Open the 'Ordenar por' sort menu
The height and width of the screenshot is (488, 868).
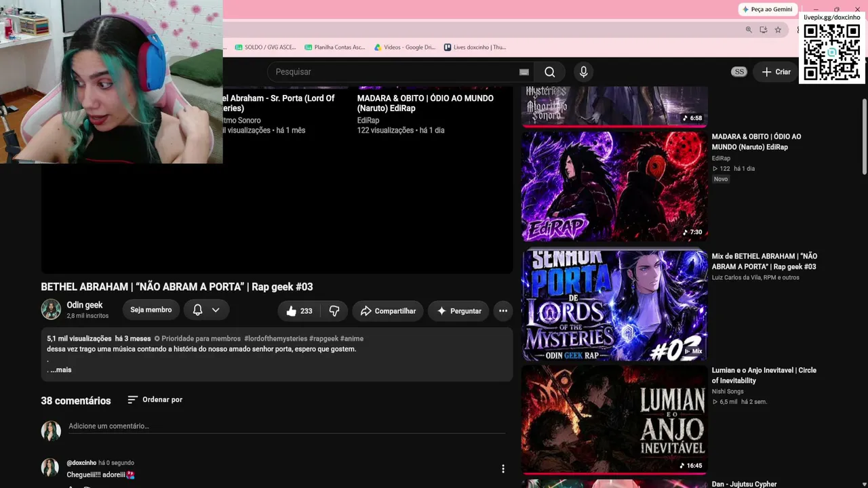[155, 400]
